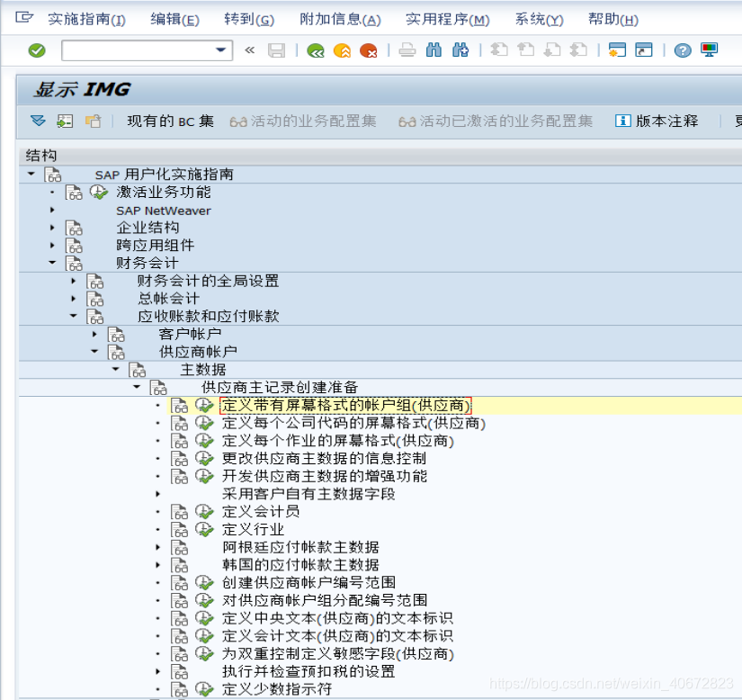Viewport: 742px width, 700px height.
Task: Expand the 阿根廷应付帐款主数据 node
Action: coord(158,547)
